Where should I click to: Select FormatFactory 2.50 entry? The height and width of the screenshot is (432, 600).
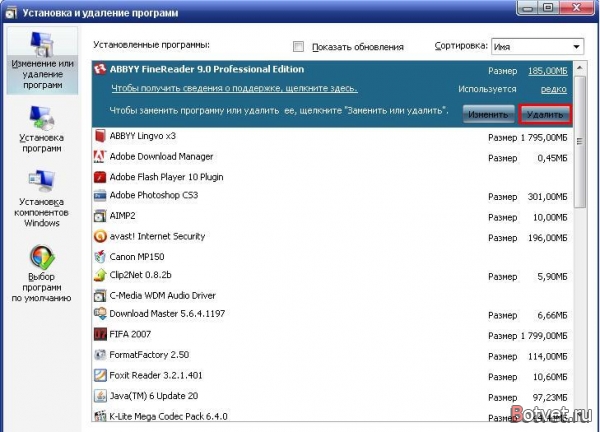(x=332, y=355)
